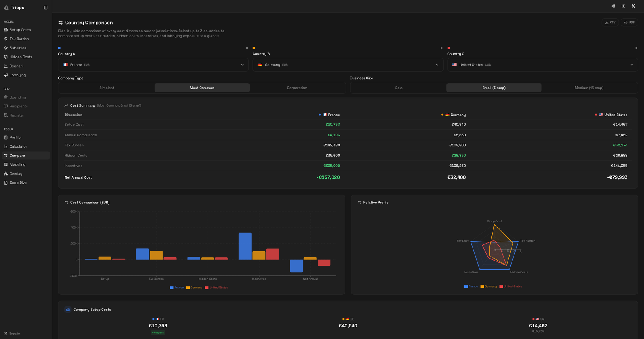
Task: Open the X social icon link
Action: click(633, 6)
